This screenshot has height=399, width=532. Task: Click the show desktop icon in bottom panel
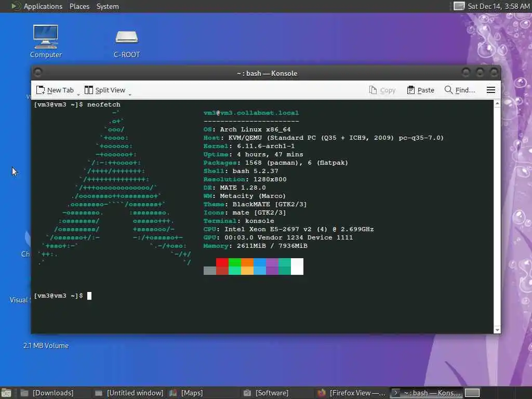point(6,393)
